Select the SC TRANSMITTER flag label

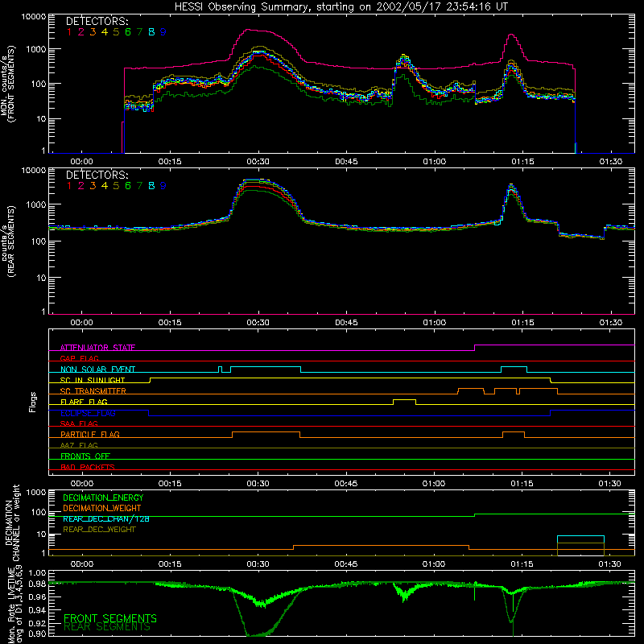(93, 391)
